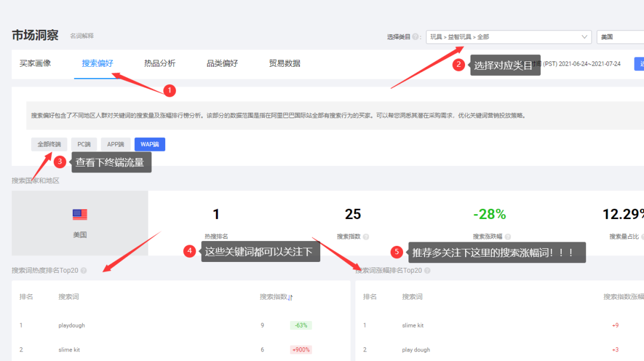Select the PC端 filter button
The width and height of the screenshot is (644, 361).
click(x=84, y=144)
